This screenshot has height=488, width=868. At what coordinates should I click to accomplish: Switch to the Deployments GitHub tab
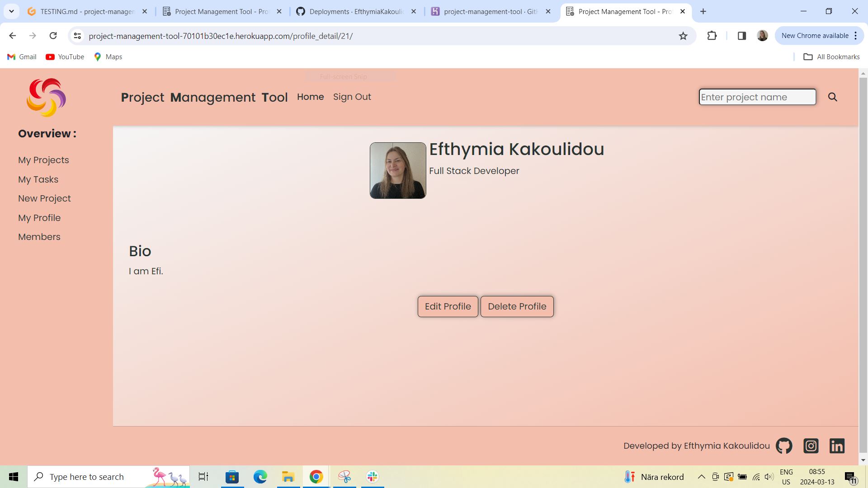tap(356, 11)
